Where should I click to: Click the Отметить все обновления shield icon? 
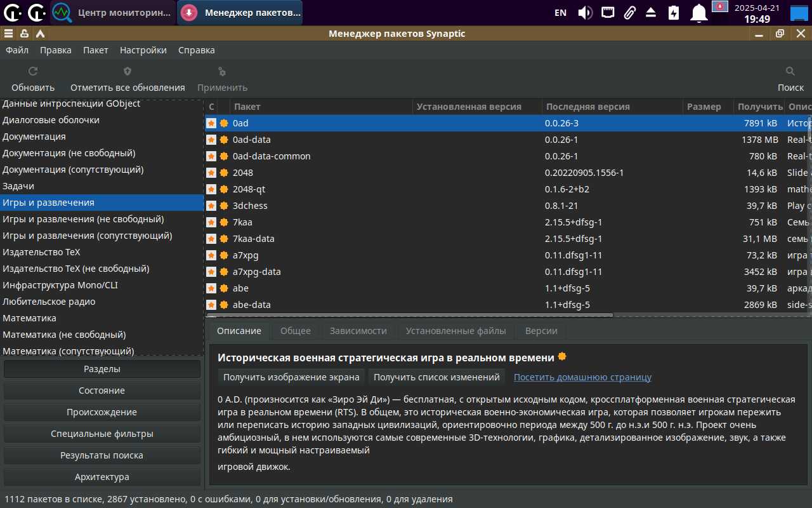pyautogui.click(x=128, y=71)
